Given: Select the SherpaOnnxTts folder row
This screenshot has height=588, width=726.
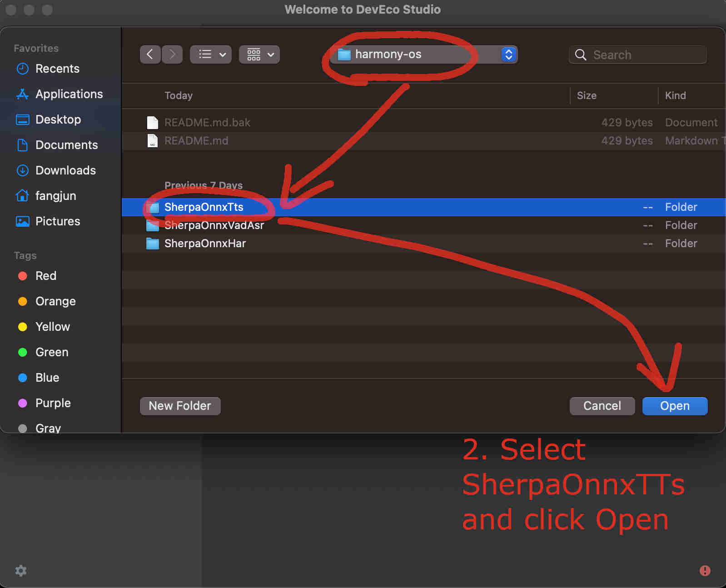Looking at the screenshot, I should 423,207.
